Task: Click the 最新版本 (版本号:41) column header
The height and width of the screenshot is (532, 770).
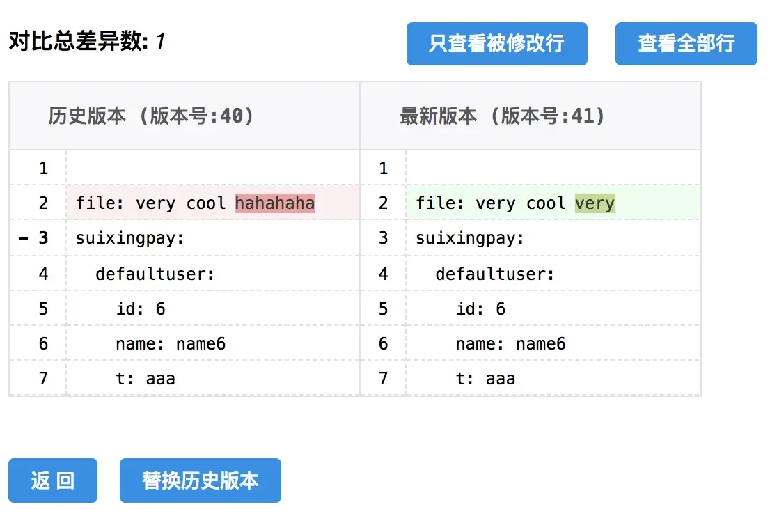Action: pyautogui.click(x=502, y=116)
